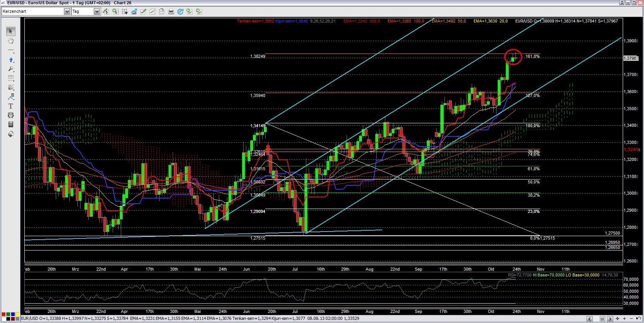This screenshot has height=323, width=644.
Task: Click the collapse-to-bar button in title bar
Action: click(x=622, y=3)
